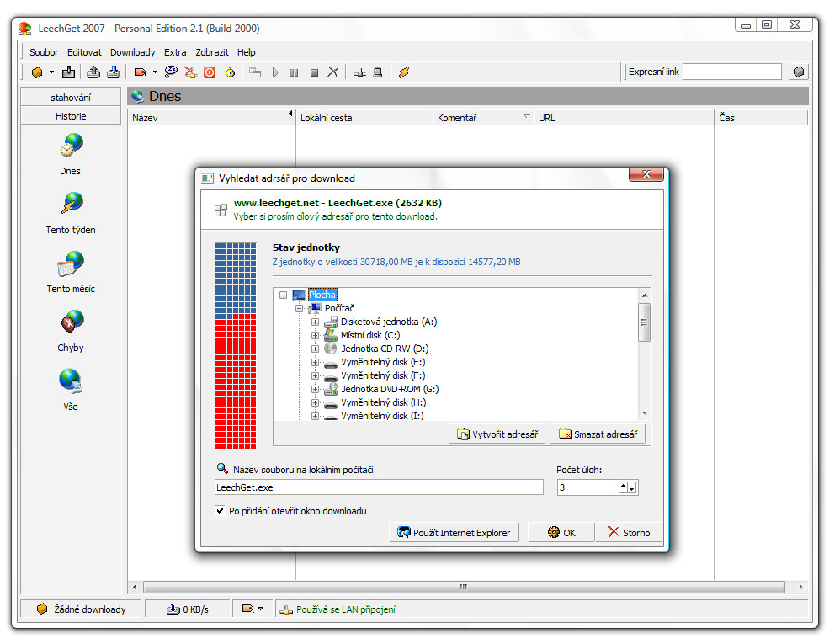Viewport: 840px width, 644px height.
Task: Open the Extra menu
Action: (x=175, y=52)
